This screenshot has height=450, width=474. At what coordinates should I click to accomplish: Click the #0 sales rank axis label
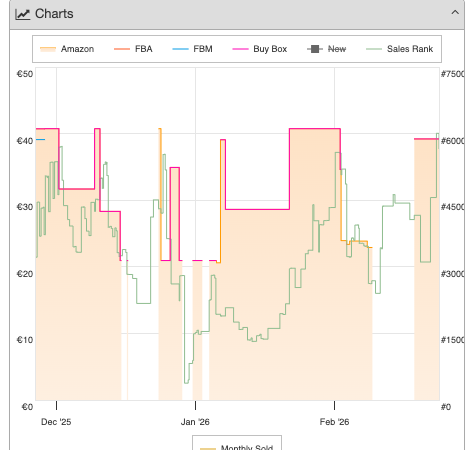pos(446,407)
